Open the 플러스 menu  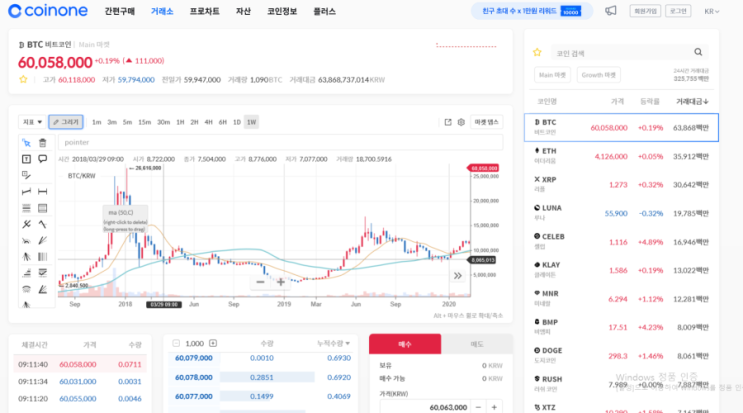(x=325, y=11)
